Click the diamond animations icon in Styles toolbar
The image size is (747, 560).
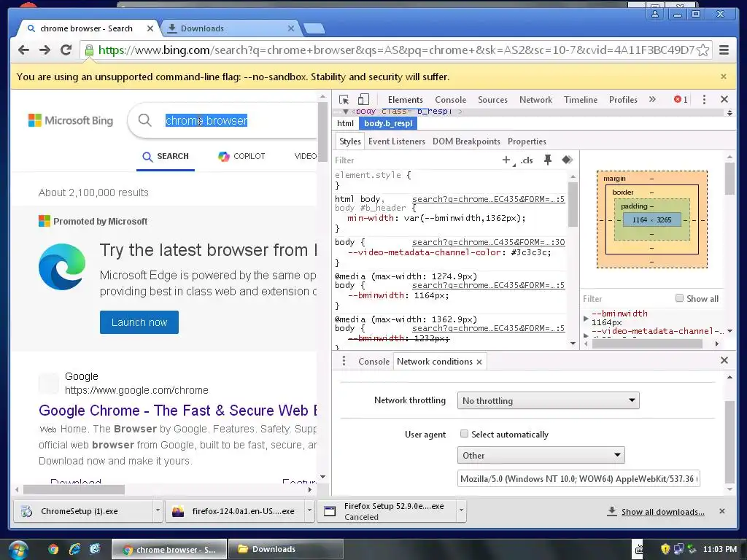coord(567,160)
